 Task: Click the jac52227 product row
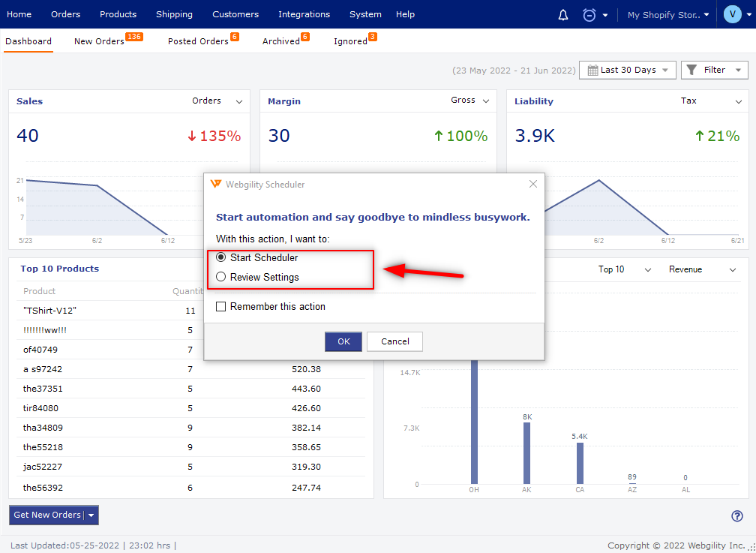click(191, 467)
